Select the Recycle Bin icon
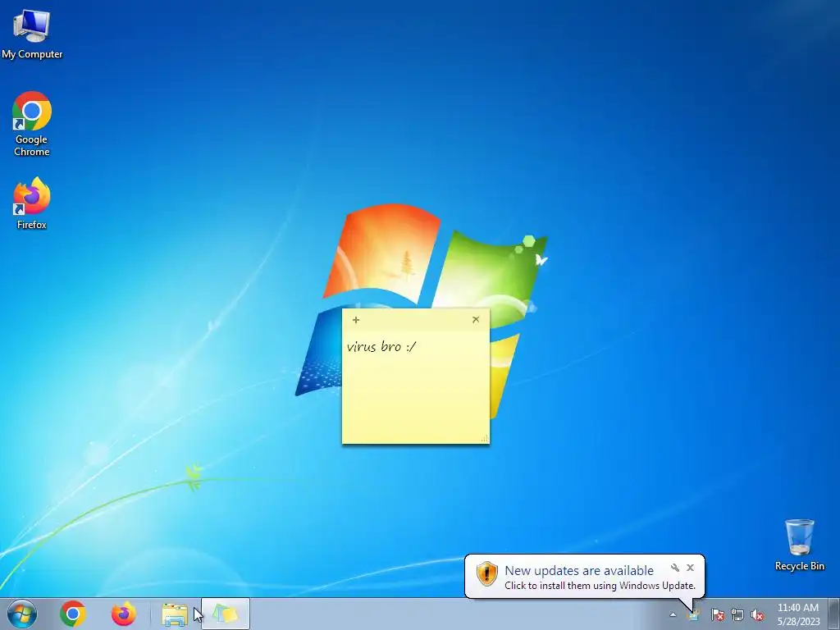Viewport: 840px width, 630px height. click(x=799, y=545)
